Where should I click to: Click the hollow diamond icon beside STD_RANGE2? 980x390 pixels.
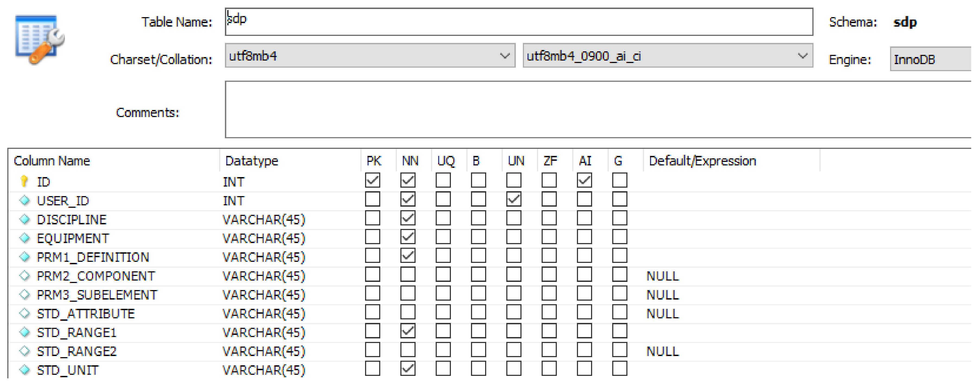tap(25, 351)
